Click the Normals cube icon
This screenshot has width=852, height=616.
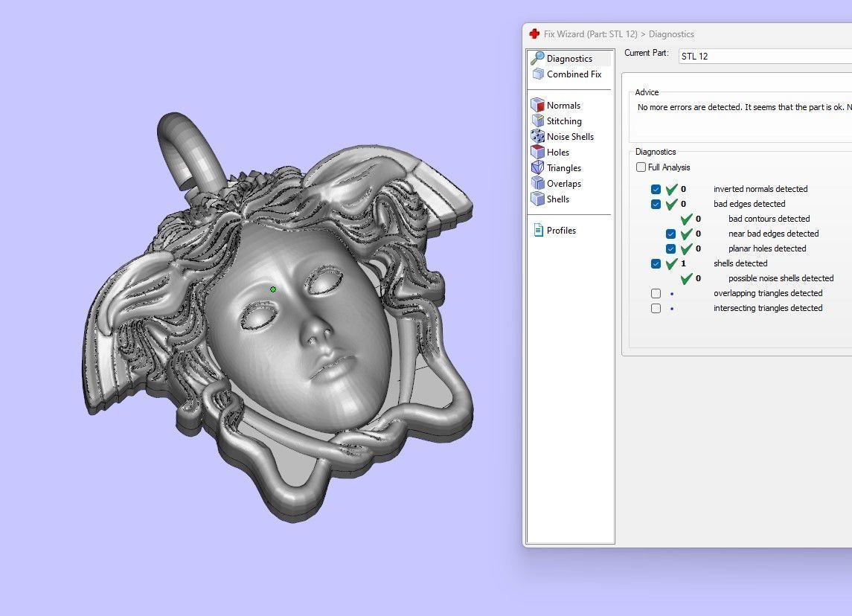[537, 105]
